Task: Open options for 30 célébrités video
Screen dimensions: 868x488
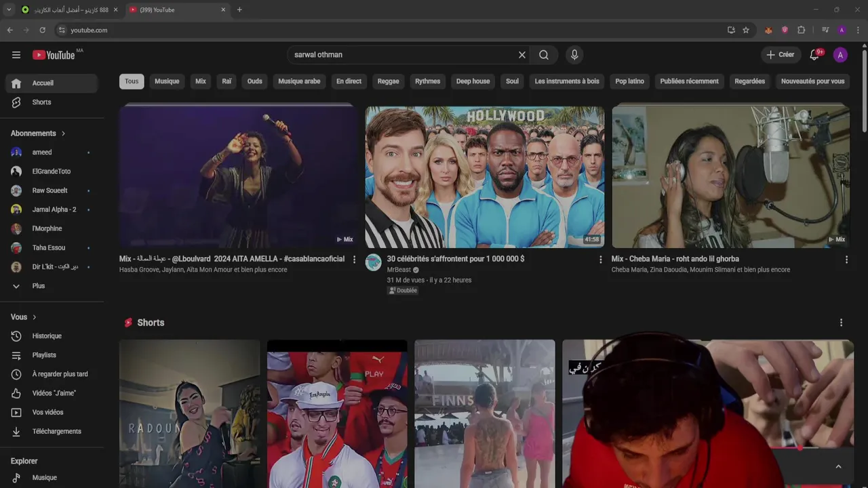Action: pyautogui.click(x=600, y=260)
